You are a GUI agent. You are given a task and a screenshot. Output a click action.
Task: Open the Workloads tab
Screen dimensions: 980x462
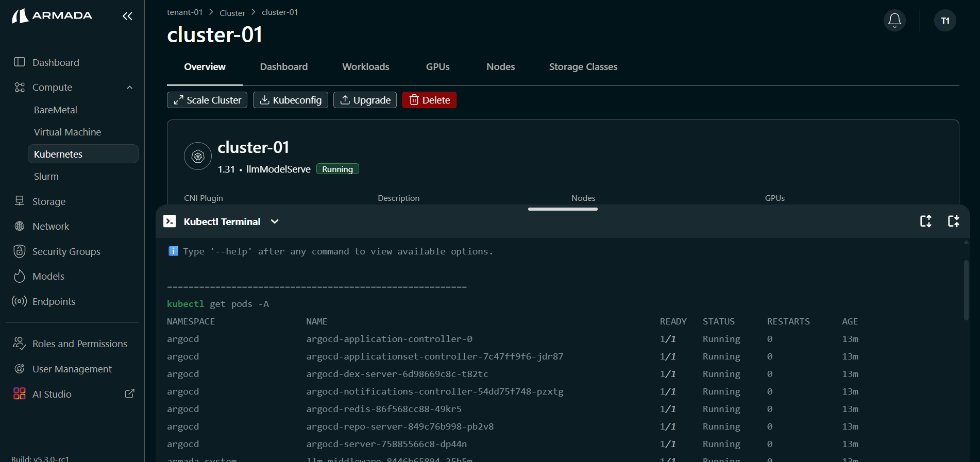click(366, 67)
